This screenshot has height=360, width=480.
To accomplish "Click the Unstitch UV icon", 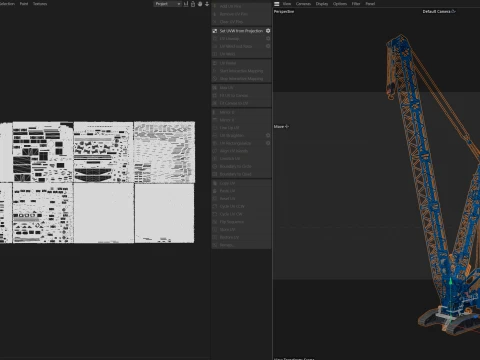I will 215,159.
